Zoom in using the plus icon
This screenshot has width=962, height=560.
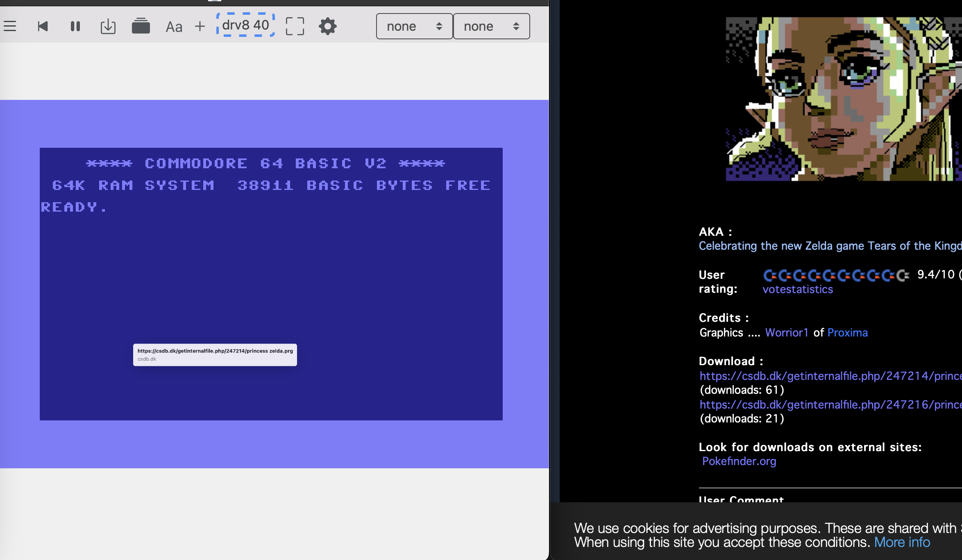tap(200, 26)
